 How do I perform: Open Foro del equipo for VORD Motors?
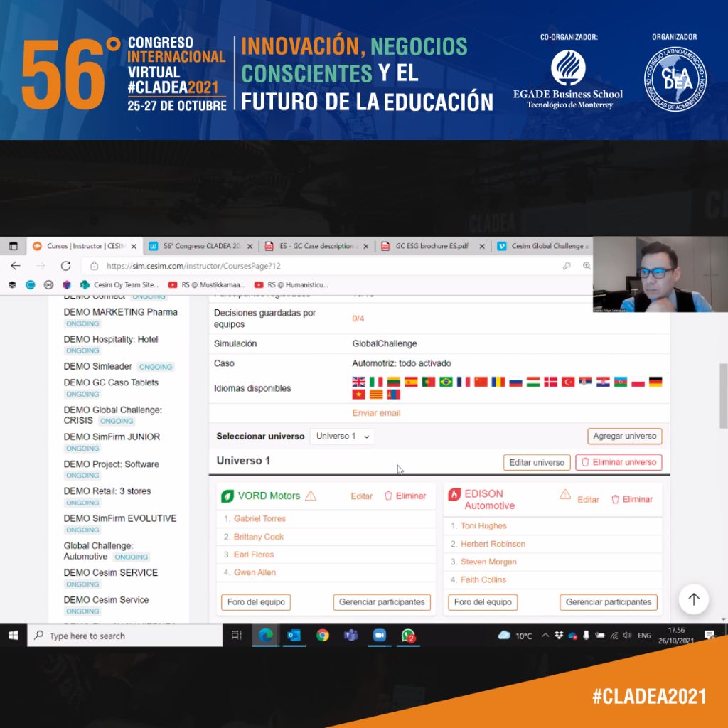point(256,602)
